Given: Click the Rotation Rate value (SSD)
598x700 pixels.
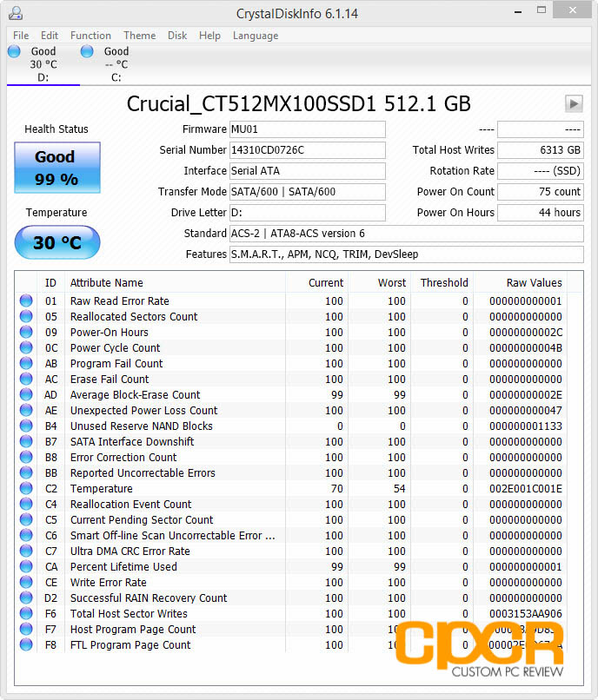Looking at the screenshot, I should (x=541, y=171).
